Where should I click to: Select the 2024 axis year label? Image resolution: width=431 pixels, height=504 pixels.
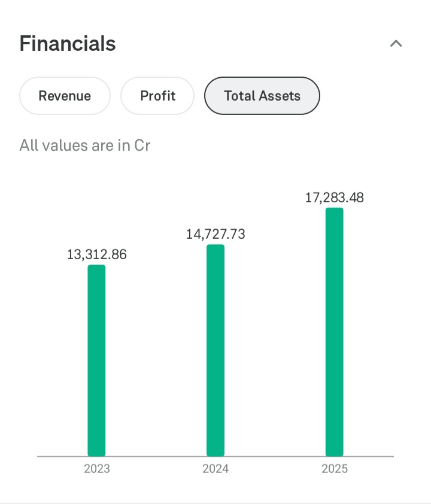pos(215,469)
